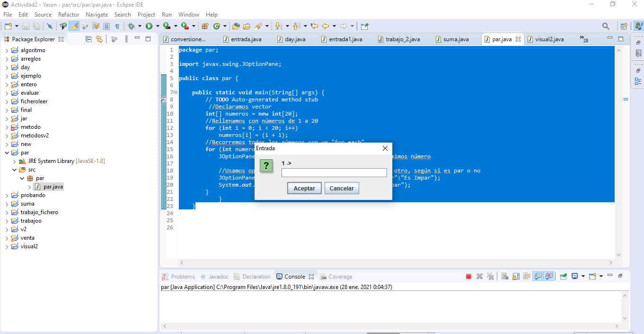Click the Debug bug icon in toolbar
The height and width of the screenshot is (334, 644).
click(x=131, y=26)
